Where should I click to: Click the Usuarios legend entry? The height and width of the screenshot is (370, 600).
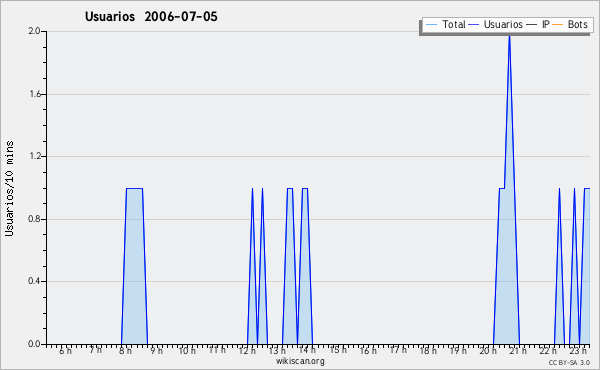point(496,24)
